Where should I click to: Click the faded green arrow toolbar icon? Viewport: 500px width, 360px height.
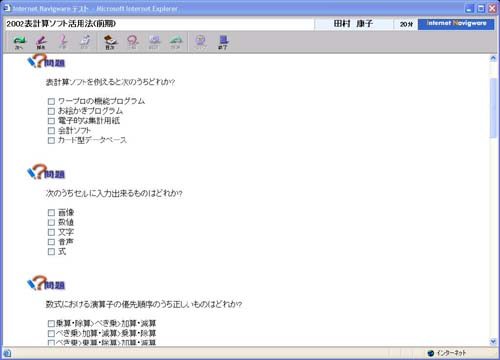click(x=176, y=42)
